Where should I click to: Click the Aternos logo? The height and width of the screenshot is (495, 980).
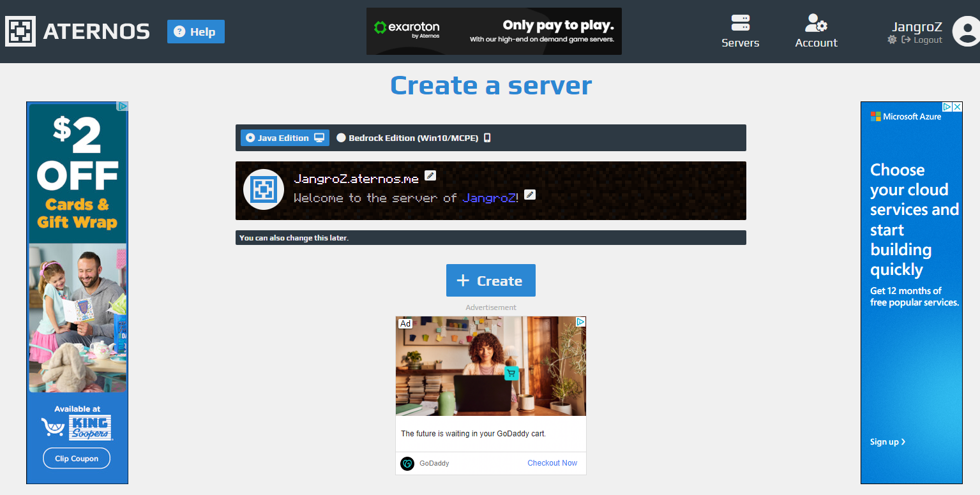point(21,30)
